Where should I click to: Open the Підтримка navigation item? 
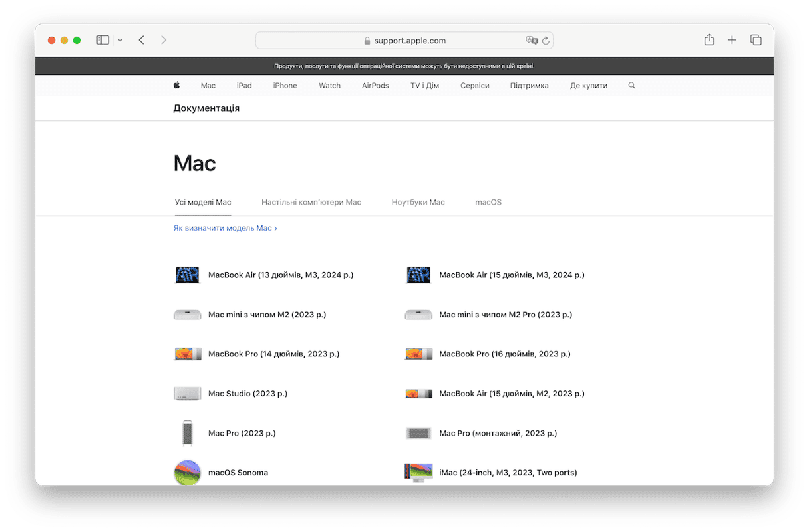529,86
